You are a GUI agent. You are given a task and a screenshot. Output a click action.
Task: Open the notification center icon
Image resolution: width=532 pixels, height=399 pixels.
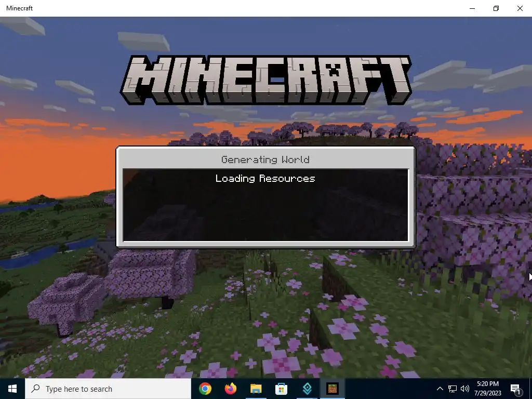pos(516,389)
